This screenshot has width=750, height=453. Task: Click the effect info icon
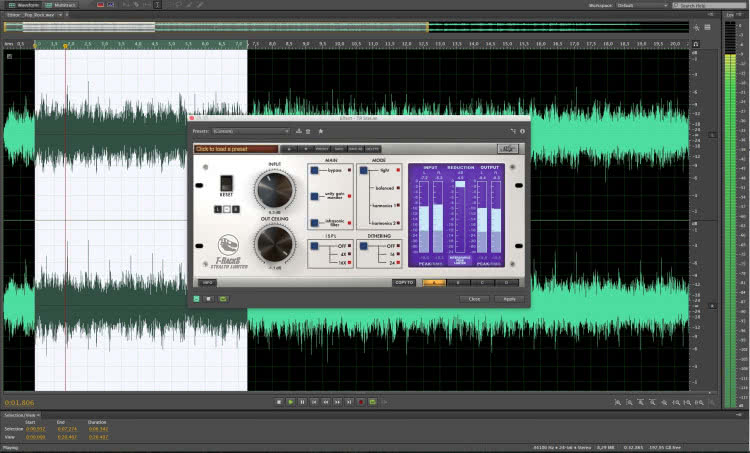[x=522, y=131]
